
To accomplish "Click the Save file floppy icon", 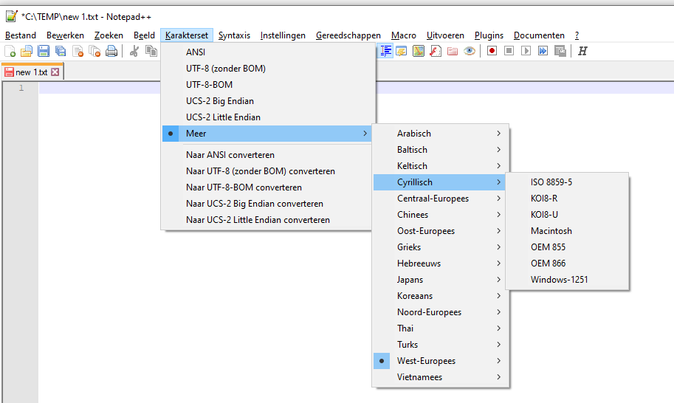I will pos(44,52).
